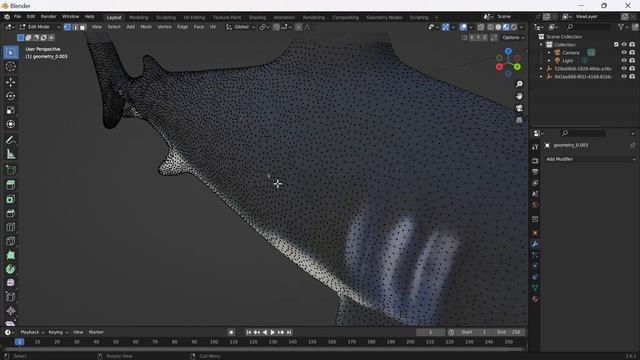The height and width of the screenshot is (360, 640).
Task: Activate the Annotate tool
Action: (x=11, y=140)
